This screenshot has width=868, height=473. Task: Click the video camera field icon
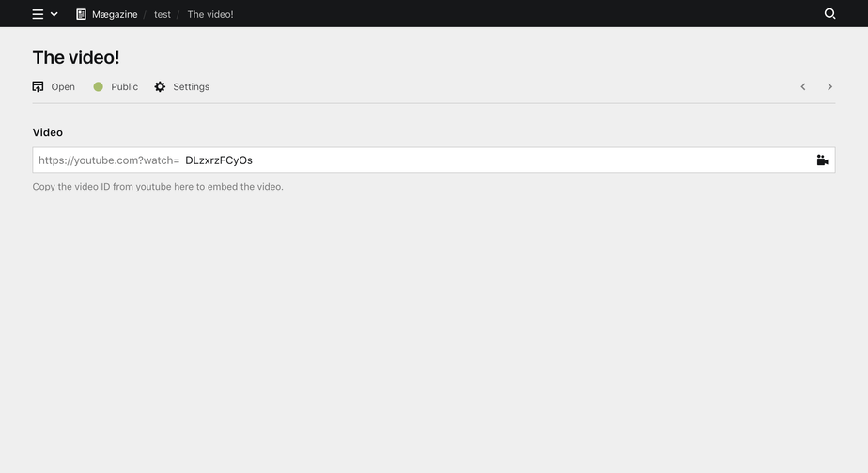pos(822,160)
